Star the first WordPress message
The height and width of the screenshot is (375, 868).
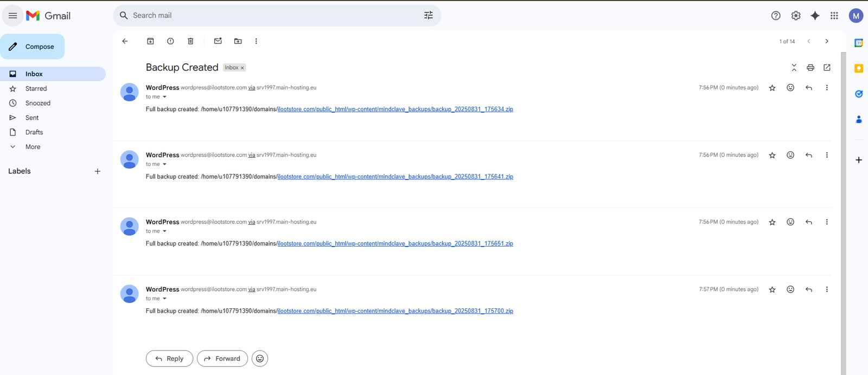coord(772,88)
